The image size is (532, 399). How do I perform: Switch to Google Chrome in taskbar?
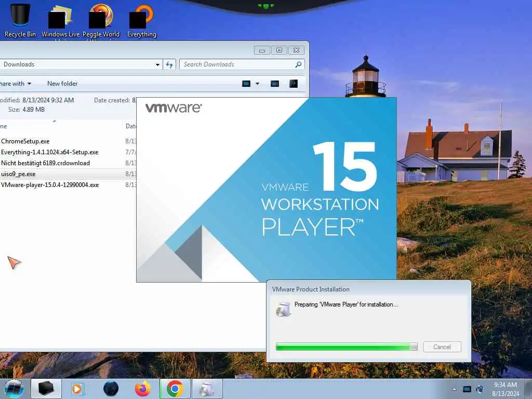[x=175, y=389]
